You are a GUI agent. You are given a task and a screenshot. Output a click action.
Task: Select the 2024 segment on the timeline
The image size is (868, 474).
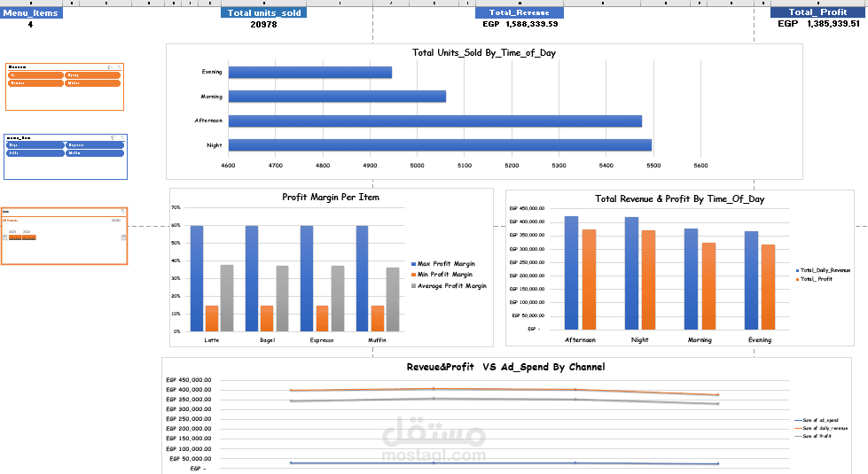(28, 237)
